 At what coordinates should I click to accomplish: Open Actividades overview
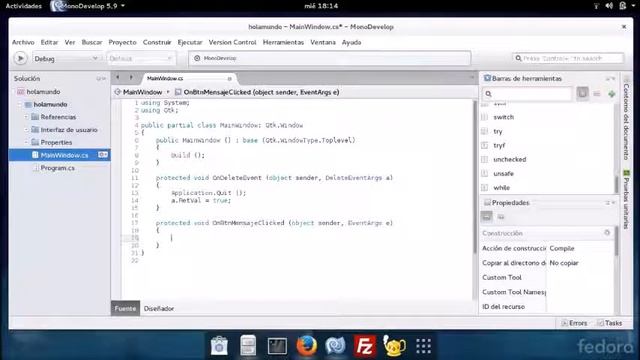(x=23, y=6)
